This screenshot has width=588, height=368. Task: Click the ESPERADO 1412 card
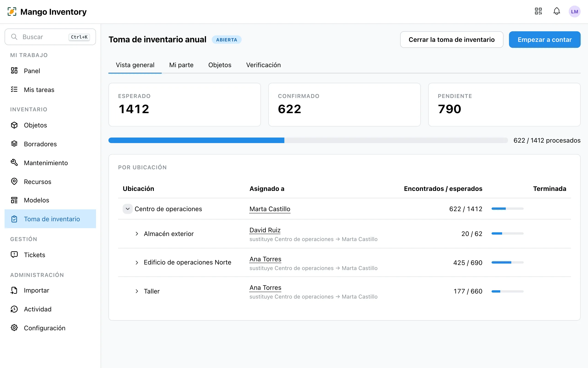tap(184, 105)
